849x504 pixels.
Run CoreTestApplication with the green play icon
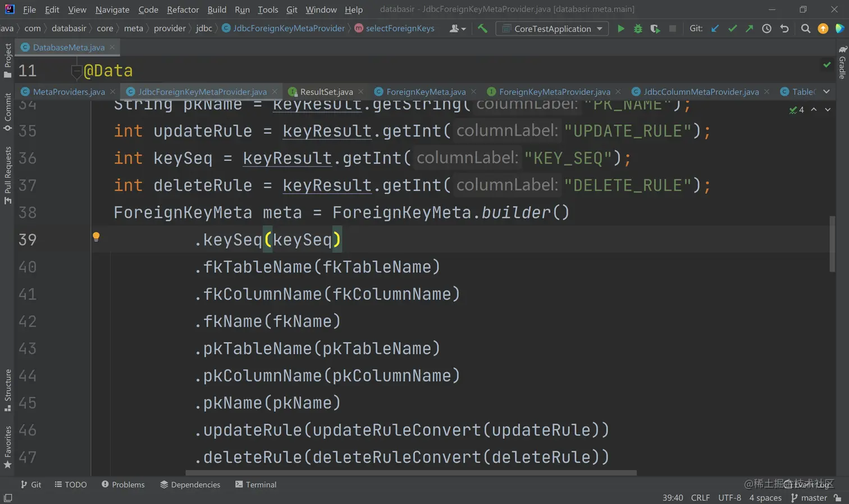point(620,29)
